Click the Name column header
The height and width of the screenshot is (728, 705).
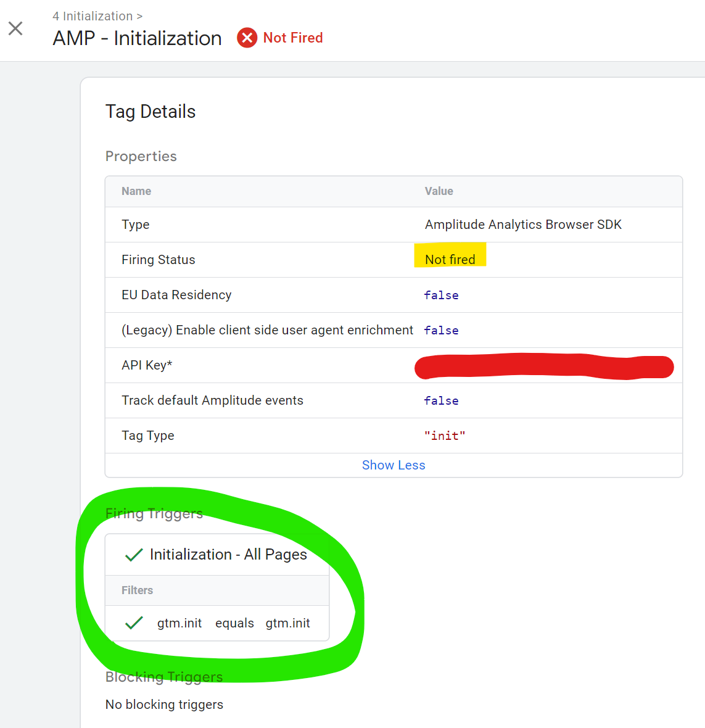136,191
